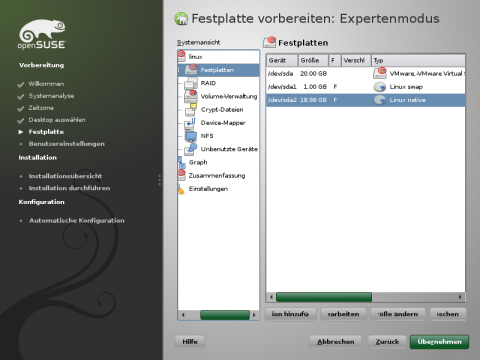Viewport: 480px width, 360px height.
Task: Click the table scrollbar right arrow
Action: (460, 297)
